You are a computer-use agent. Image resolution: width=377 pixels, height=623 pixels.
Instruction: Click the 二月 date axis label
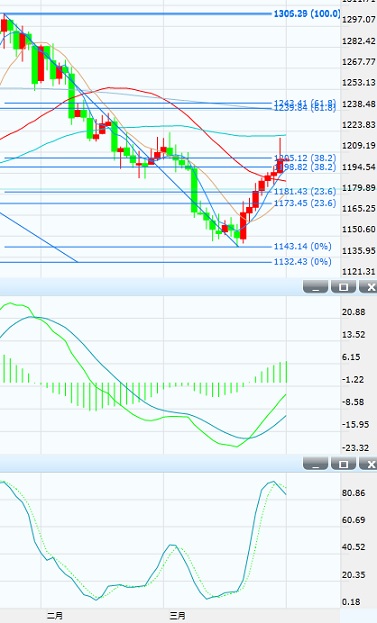click(x=54, y=616)
